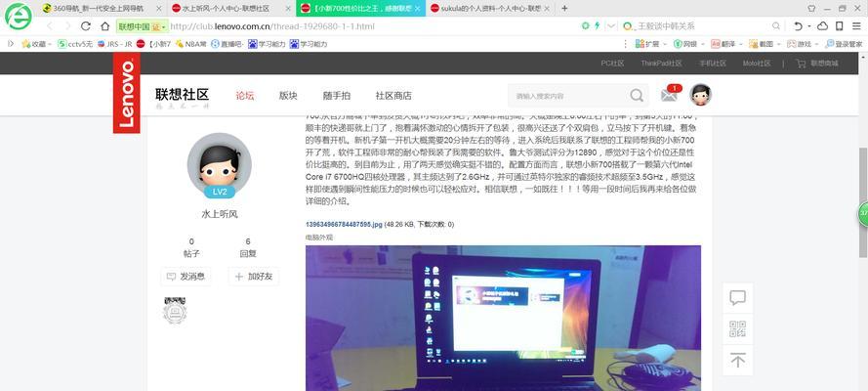Click the 发消息 send message button
Image resolution: width=868 pixels, height=391 pixels.
click(x=186, y=277)
